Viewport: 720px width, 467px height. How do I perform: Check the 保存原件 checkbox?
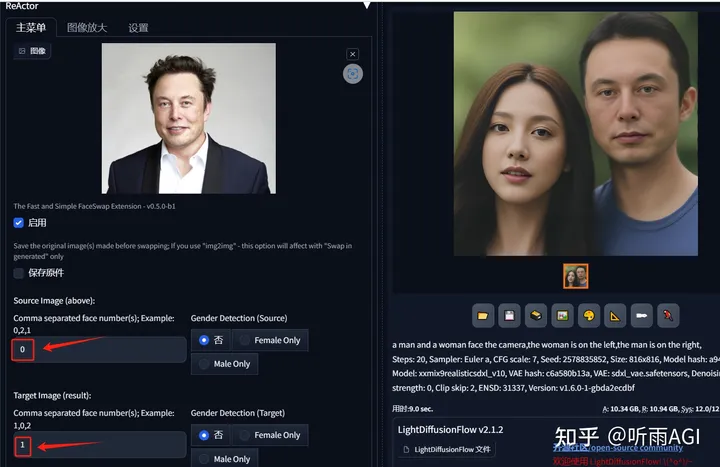pyautogui.click(x=18, y=273)
